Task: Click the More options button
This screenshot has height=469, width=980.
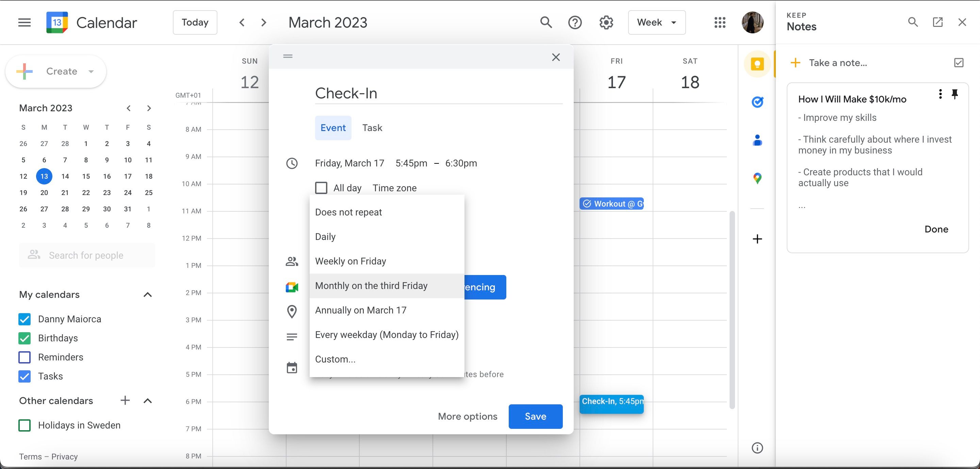Action: pyautogui.click(x=467, y=417)
